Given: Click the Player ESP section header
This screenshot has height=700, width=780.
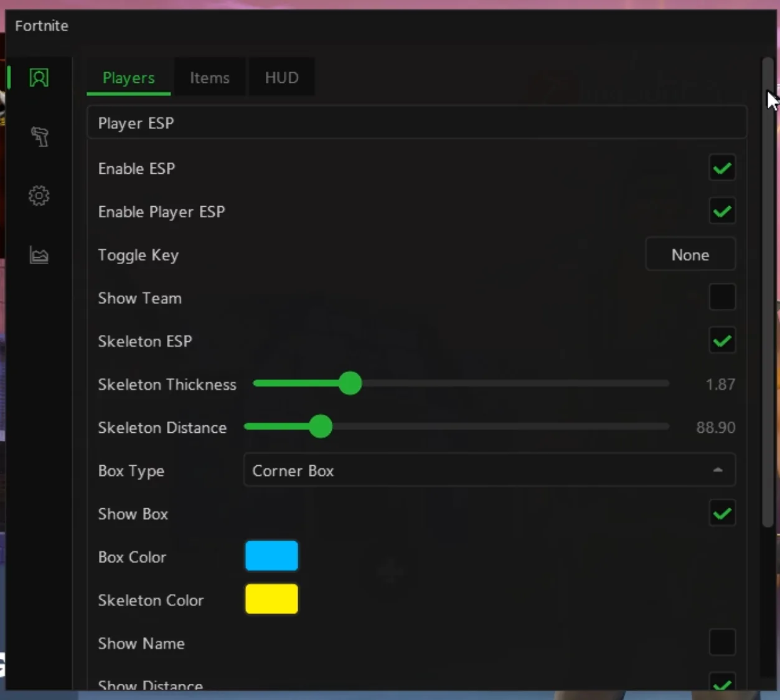Looking at the screenshot, I should [416, 123].
